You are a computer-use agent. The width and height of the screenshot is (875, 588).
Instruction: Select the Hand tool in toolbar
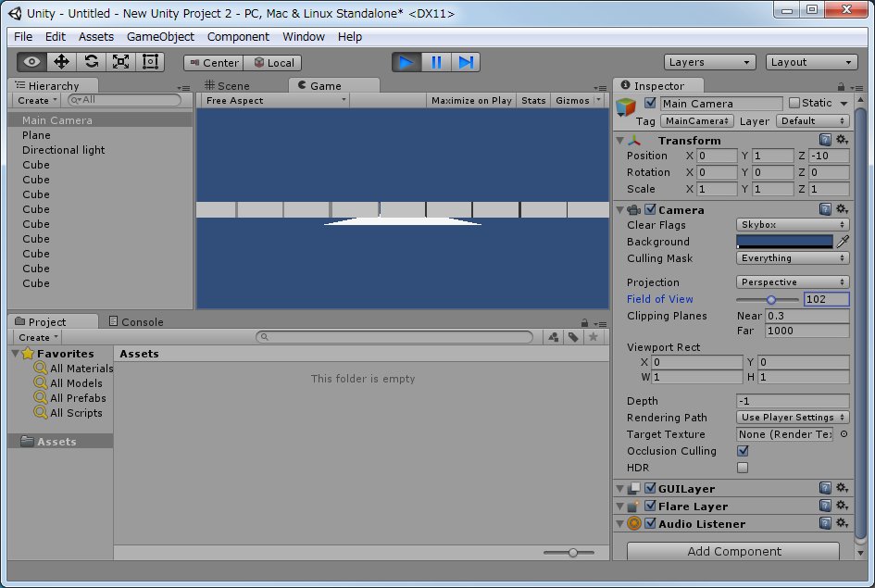click(32, 62)
